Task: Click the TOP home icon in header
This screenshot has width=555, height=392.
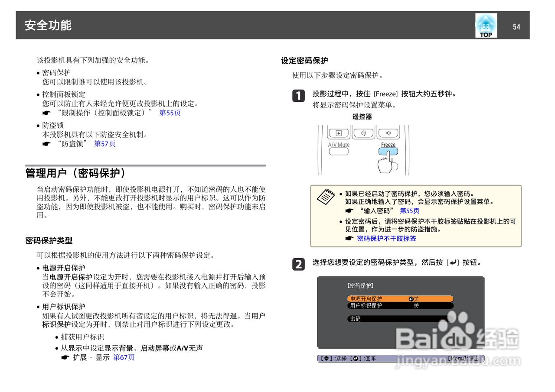Action: [x=486, y=26]
